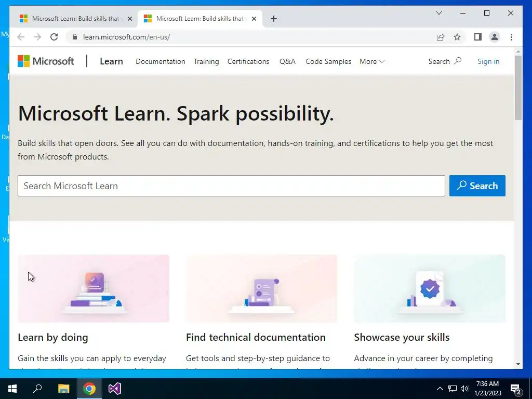The width and height of the screenshot is (532, 399).
Task: Click the scrollbar down arrow
Action: pyautogui.click(x=518, y=364)
